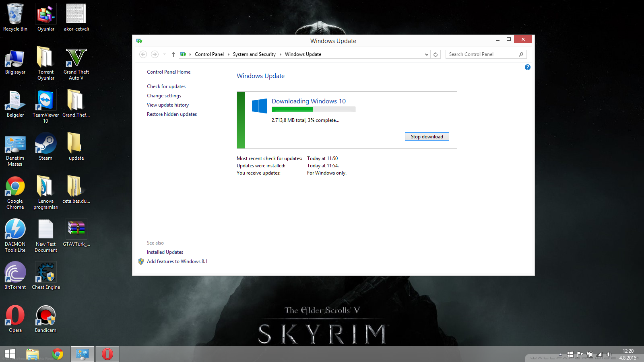644x362 pixels.
Task: Click the back navigation arrow
Action: point(143,54)
